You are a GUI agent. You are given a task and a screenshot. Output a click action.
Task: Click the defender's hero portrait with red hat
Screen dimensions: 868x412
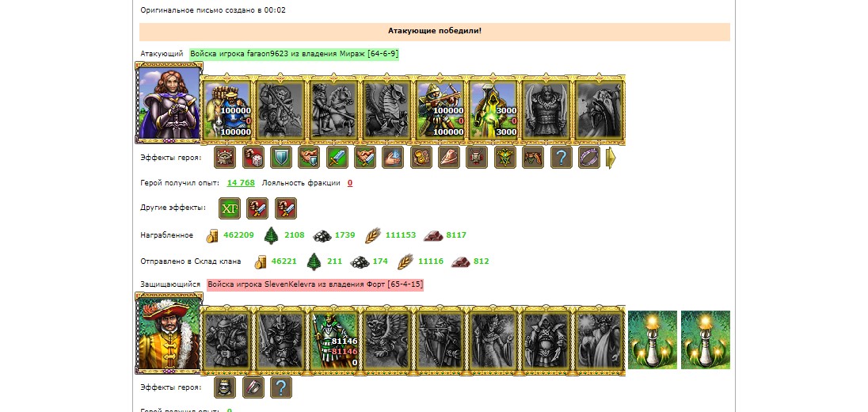169,334
